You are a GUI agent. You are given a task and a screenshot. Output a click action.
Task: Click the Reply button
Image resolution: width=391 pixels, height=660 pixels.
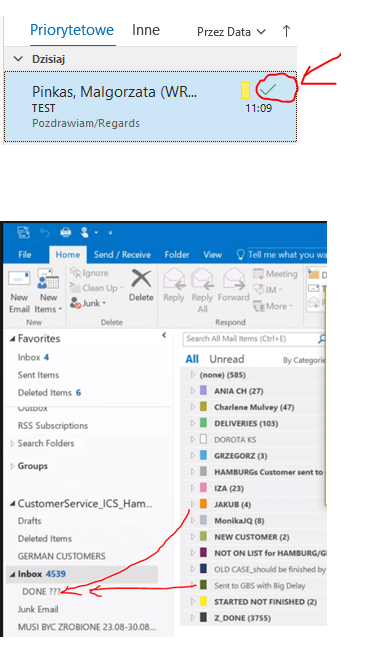[x=174, y=286]
